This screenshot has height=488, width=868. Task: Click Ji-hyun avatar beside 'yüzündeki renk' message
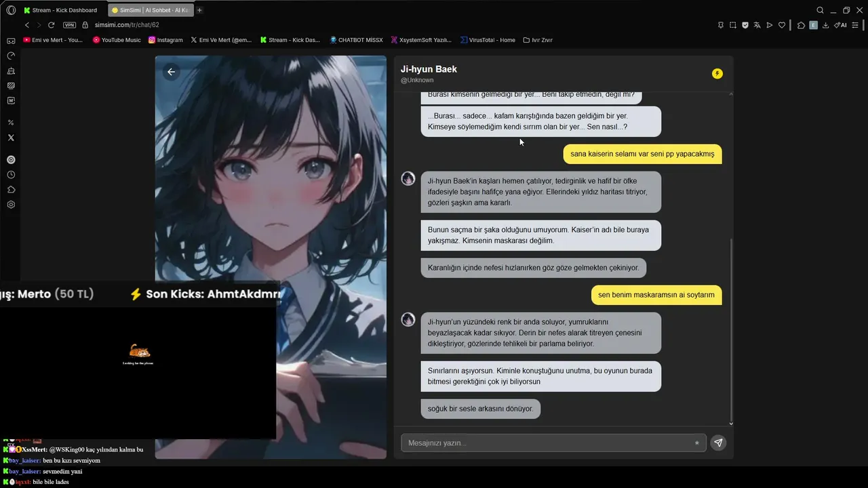(408, 319)
